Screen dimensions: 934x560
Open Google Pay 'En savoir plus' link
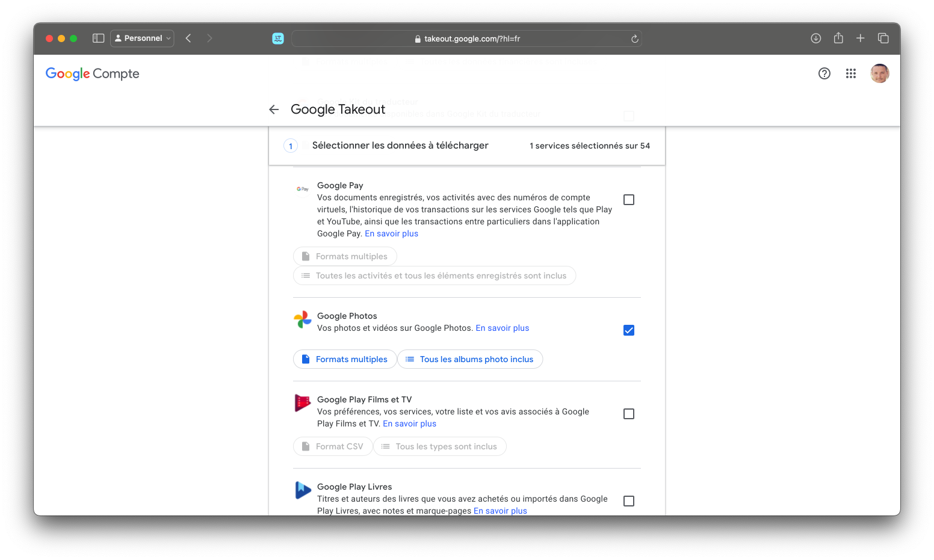(x=391, y=234)
